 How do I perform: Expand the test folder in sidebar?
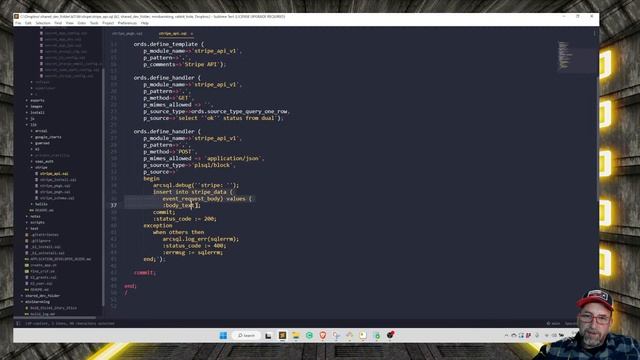coord(34,229)
